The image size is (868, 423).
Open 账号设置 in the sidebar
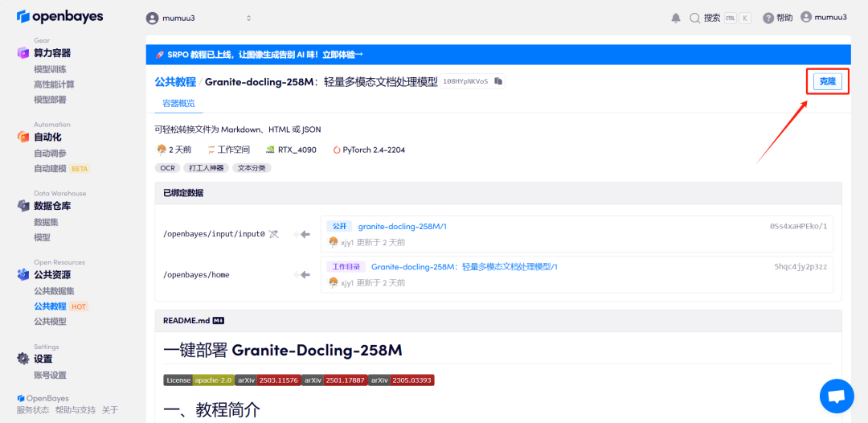(50, 375)
